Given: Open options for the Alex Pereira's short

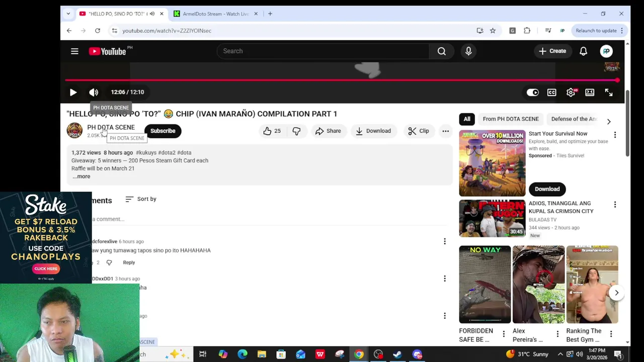Looking at the screenshot, I should [x=557, y=334].
